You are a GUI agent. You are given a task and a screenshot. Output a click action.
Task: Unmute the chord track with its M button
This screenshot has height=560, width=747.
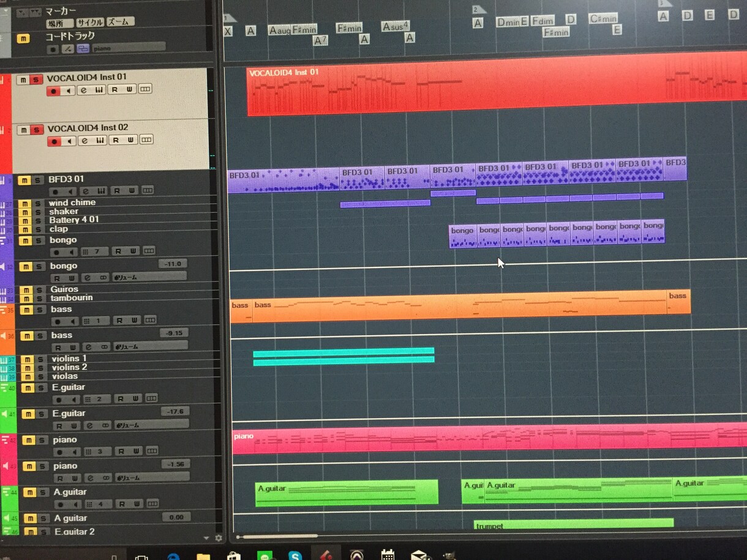[23, 39]
